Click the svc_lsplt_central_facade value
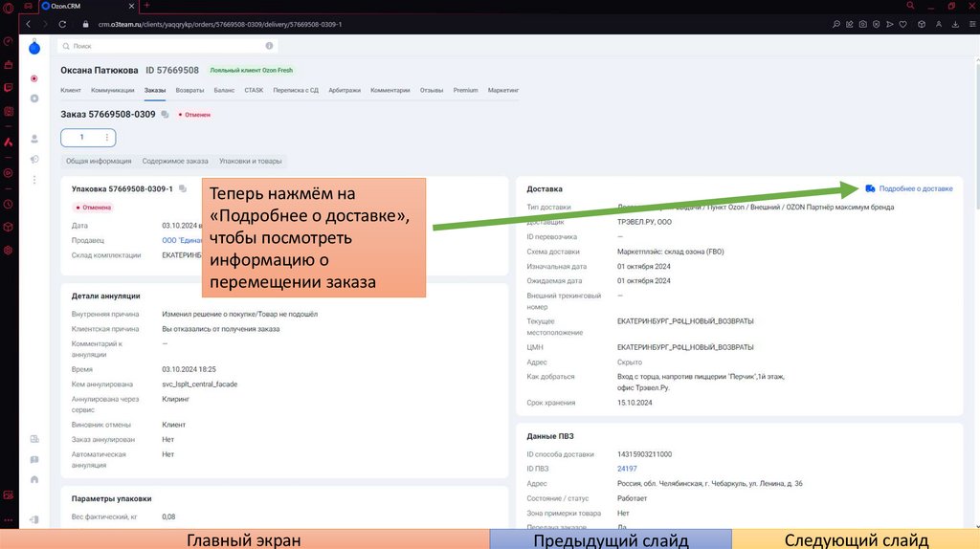The height and width of the screenshot is (549, 980). (199, 384)
